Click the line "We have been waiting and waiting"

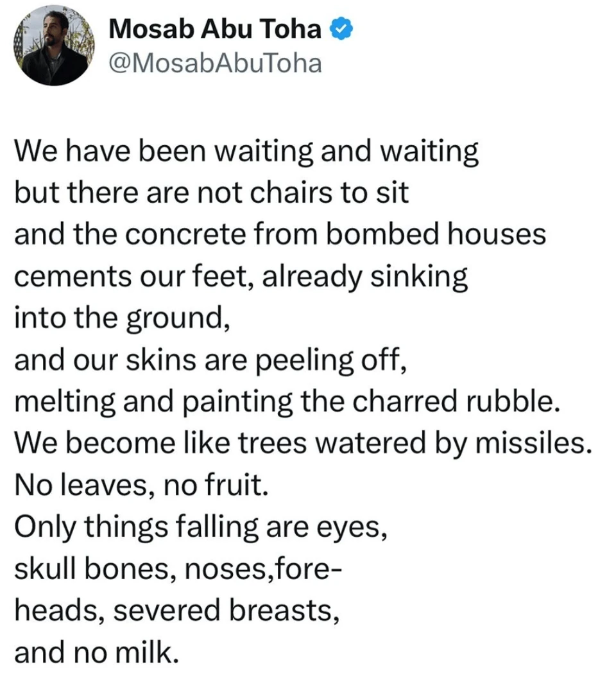[246, 153]
